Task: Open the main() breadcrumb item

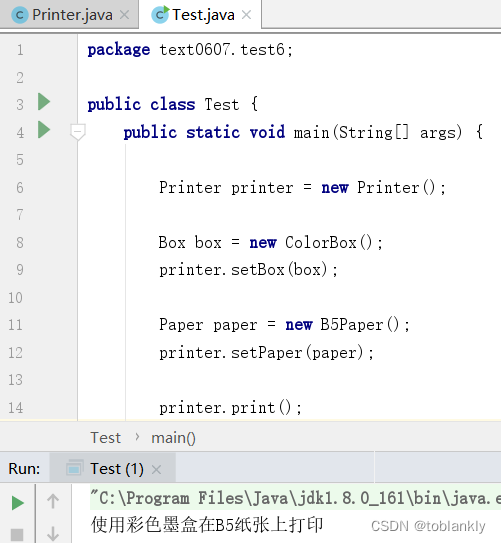Action: pyautogui.click(x=173, y=438)
